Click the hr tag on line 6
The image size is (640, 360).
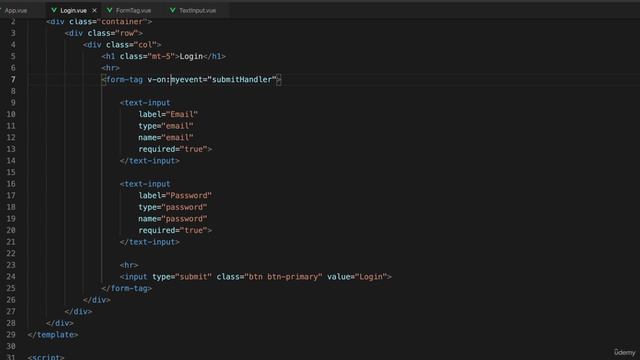(110, 68)
